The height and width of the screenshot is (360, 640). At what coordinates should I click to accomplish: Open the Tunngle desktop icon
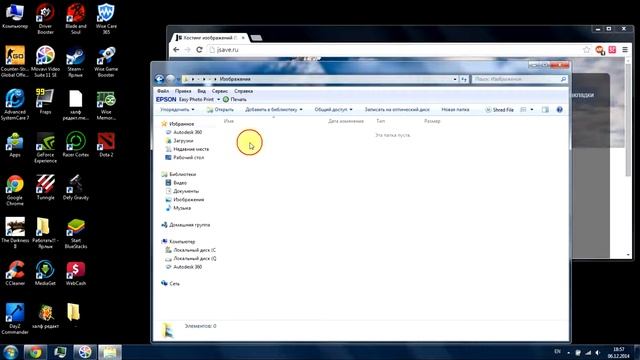[45, 188]
